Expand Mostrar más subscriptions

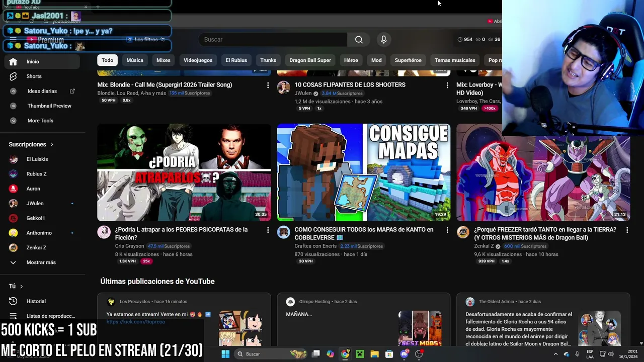42,262
